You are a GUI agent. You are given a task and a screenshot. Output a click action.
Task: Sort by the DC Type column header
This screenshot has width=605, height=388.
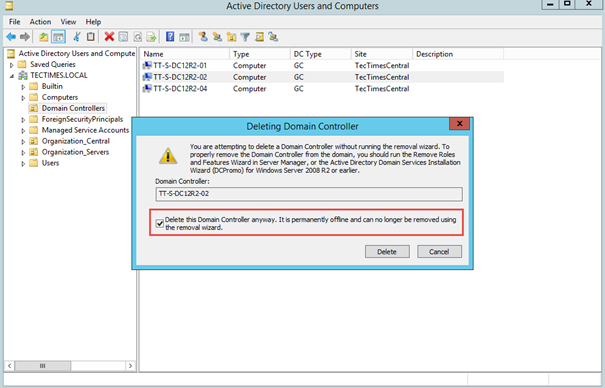(321, 54)
